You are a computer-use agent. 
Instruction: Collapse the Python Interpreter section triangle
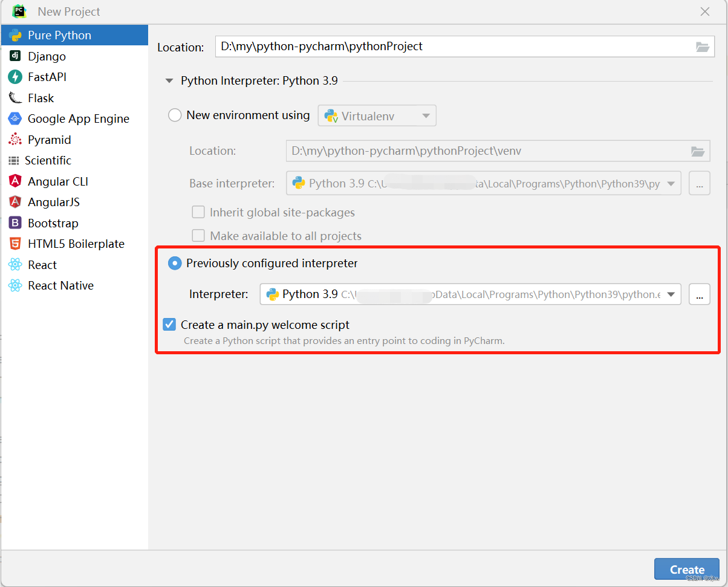point(169,80)
